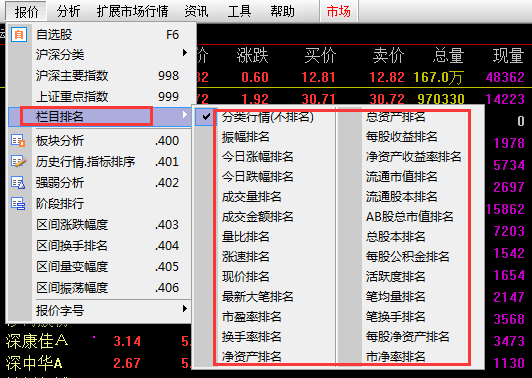Select 每股收益排名 in submenu

pos(401,137)
